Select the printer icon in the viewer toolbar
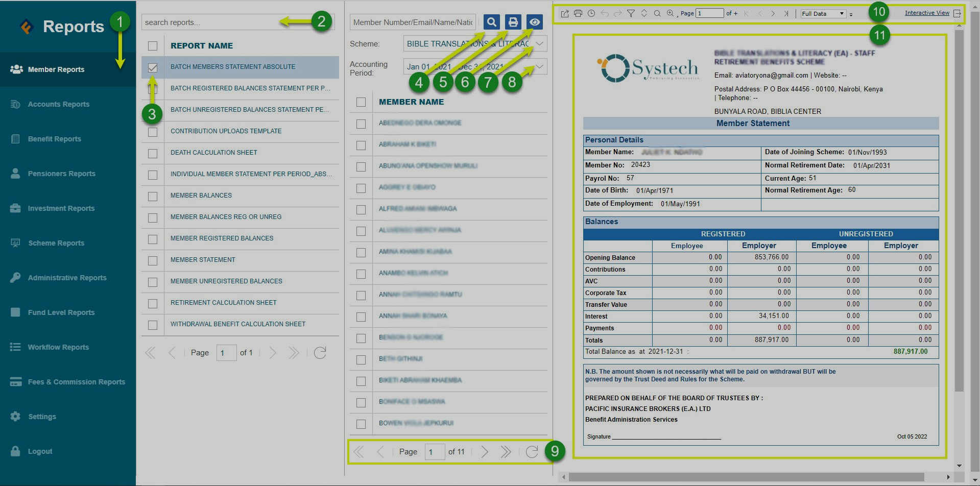 coord(578,14)
